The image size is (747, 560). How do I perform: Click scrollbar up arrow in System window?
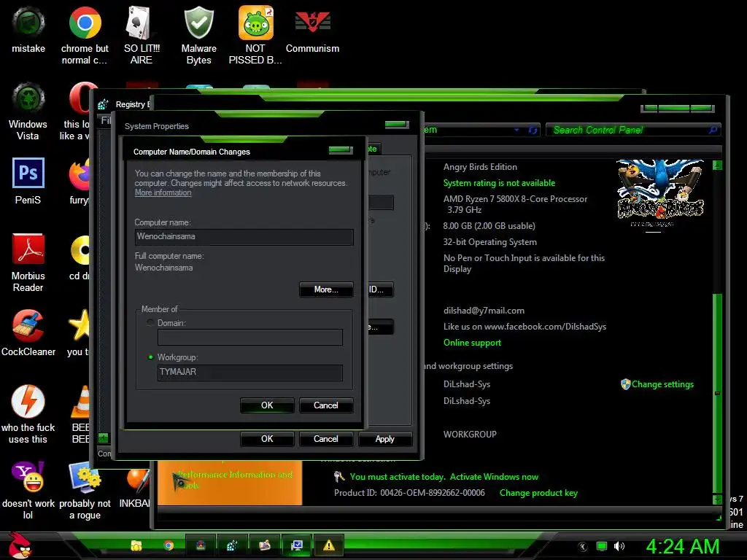click(718, 166)
